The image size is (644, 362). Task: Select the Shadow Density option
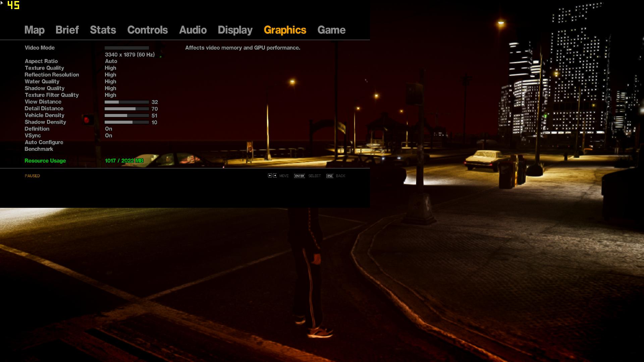pyautogui.click(x=45, y=122)
